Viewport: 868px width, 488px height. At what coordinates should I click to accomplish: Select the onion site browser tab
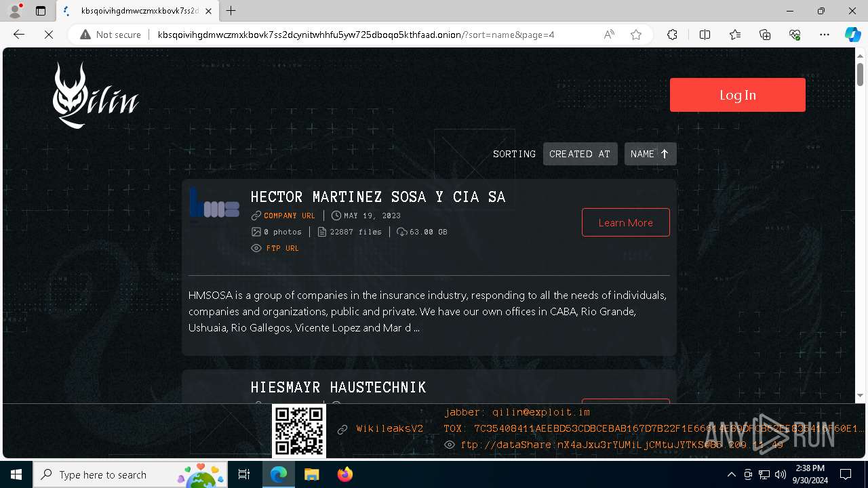pyautogui.click(x=138, y=11)
